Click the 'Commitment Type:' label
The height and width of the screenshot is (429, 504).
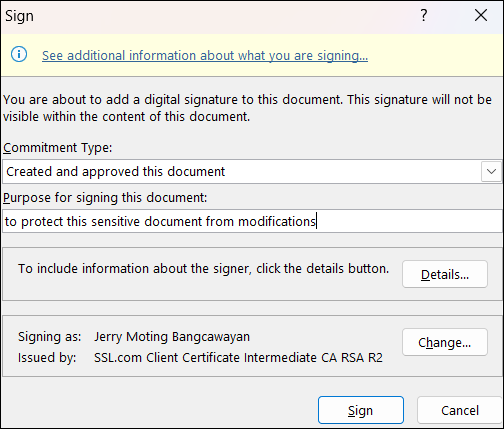point(58,147)
